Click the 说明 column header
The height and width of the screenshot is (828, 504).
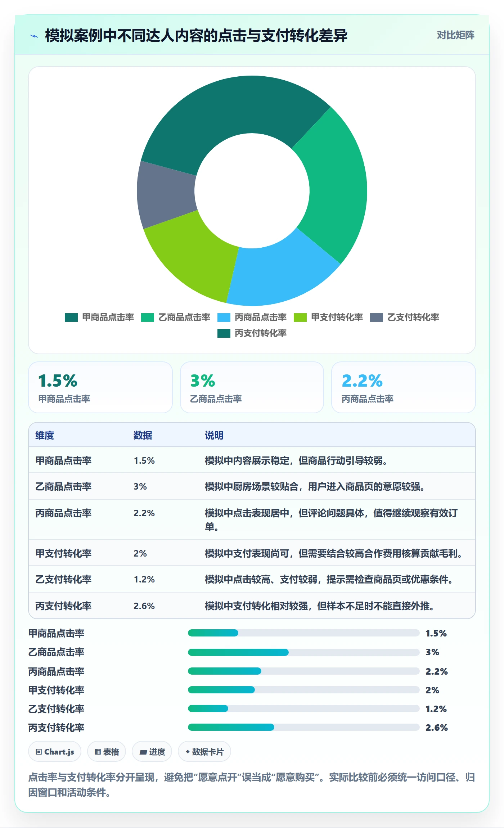pyautogui.click(x=214, y=435)
